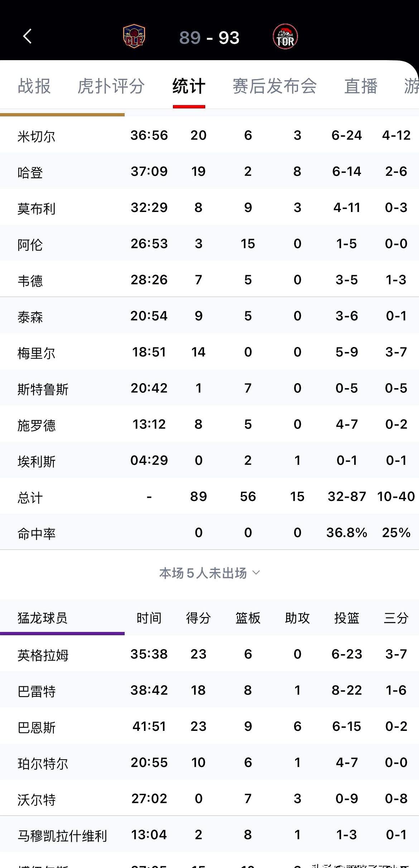
Task: Switch to the 赛后发布会 tab
Action: coord(274,86)
